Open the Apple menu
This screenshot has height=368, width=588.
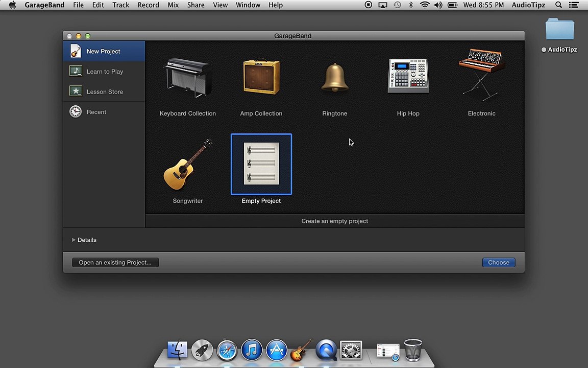click(12, 5)
